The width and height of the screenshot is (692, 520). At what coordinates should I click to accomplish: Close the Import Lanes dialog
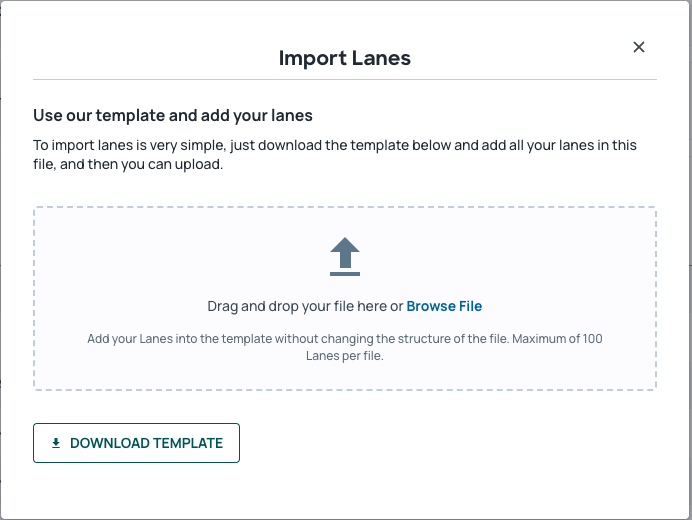pos(639,47)
